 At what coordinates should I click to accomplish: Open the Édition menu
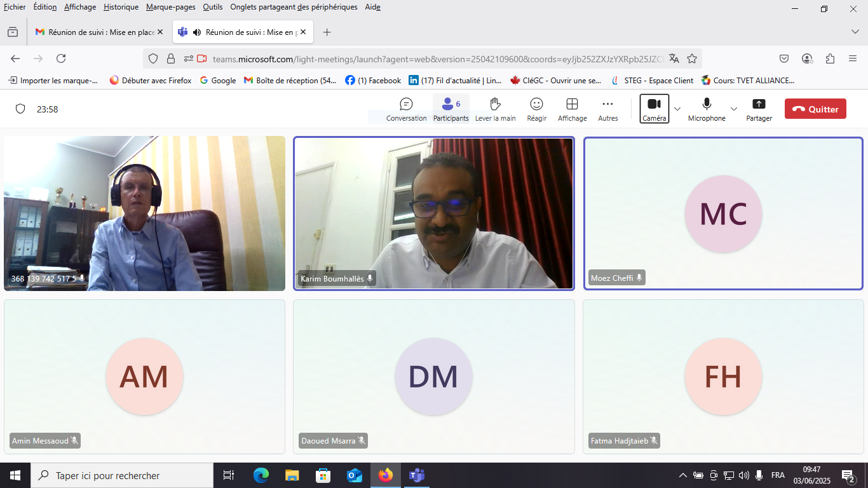point(45,7)
